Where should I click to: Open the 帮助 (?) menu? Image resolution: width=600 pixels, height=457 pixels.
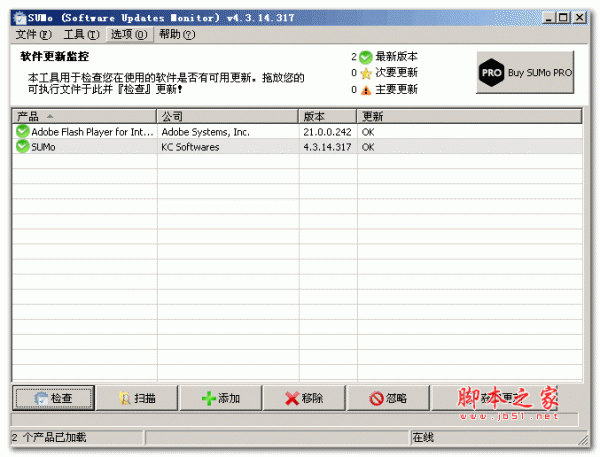177,34
